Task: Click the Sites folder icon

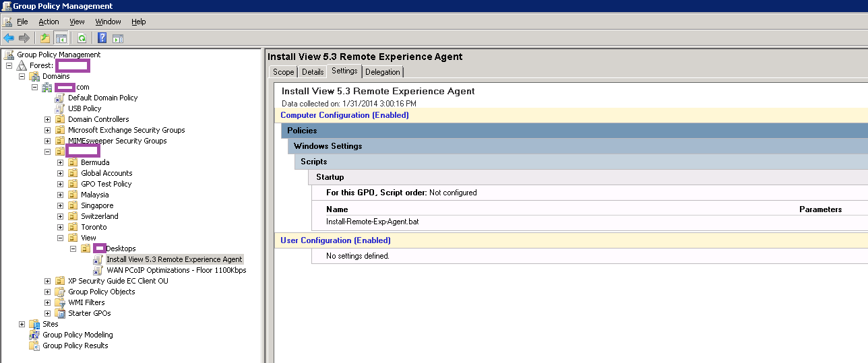Action: [x=34, y=324]
